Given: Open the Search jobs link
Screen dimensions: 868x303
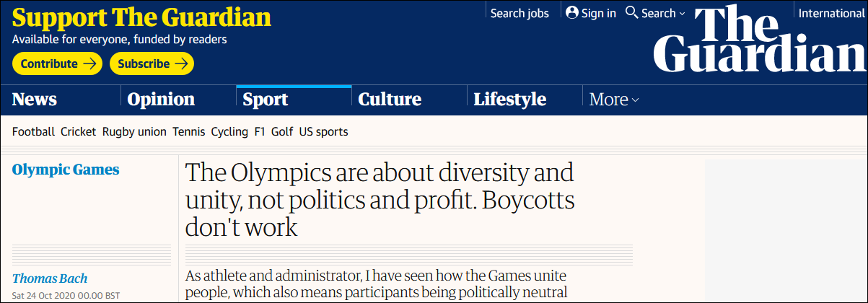Looking at the screenshot, I should [x=520, y=13].
